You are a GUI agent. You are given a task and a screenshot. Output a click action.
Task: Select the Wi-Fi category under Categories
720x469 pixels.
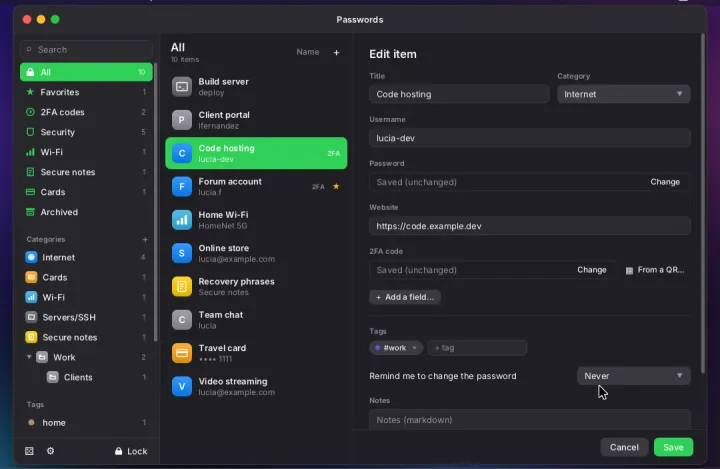(x=86, y=298)
